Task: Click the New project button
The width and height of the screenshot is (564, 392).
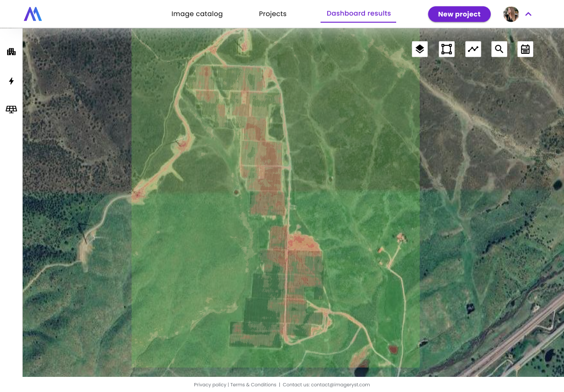Action: tap(460, 14)
